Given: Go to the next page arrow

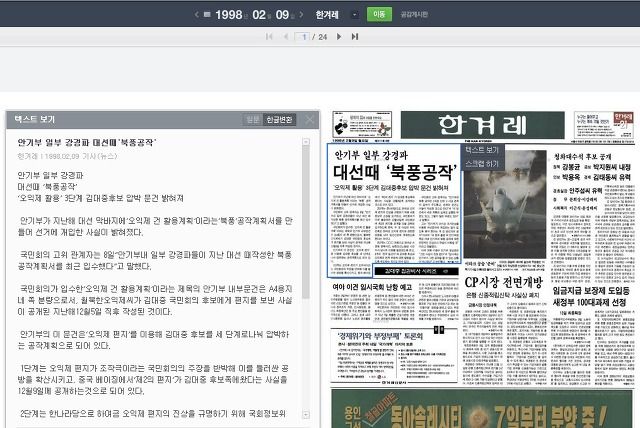Looking at the screenshot, I should coord(339,37).
